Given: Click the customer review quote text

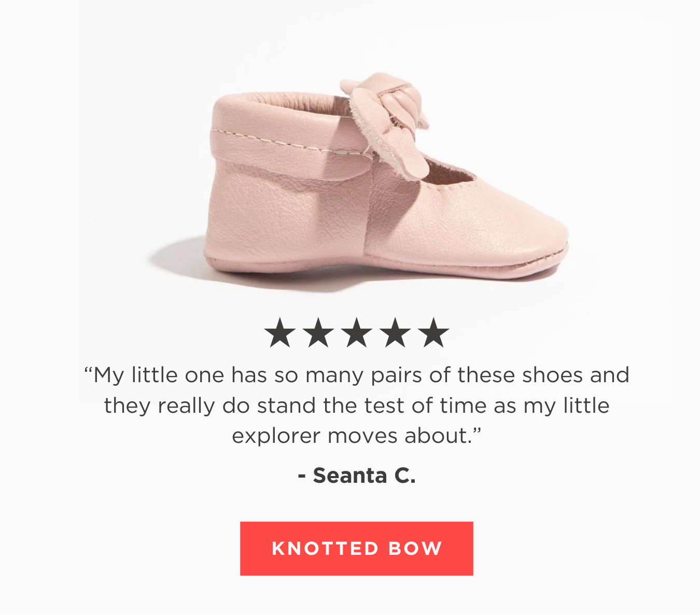Looking at the screenshot, I should [x=357, y=404].
